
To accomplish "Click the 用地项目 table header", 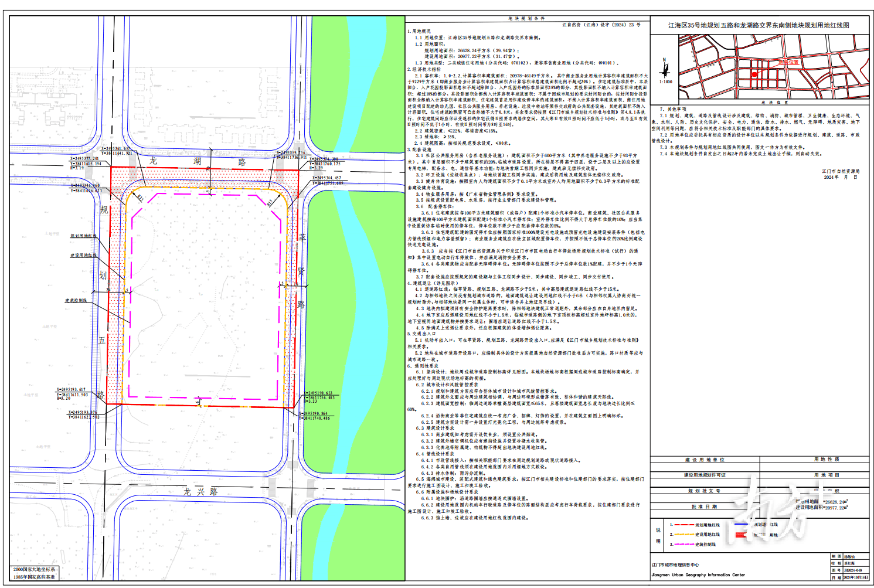I will click(827, 475).
